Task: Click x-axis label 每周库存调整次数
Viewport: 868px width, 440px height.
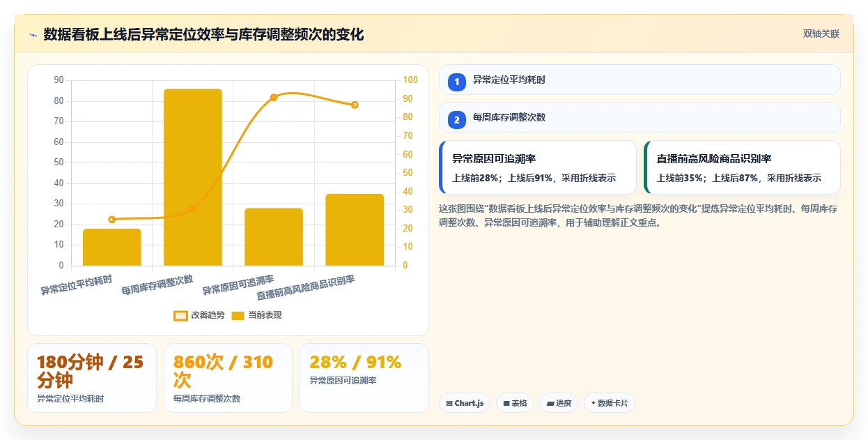Action: pos(157,285)
